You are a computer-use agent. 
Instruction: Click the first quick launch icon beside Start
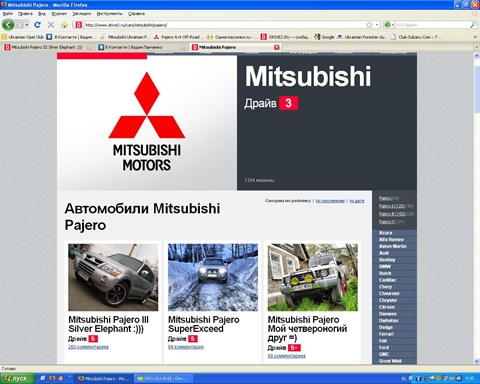pos(43,378)
